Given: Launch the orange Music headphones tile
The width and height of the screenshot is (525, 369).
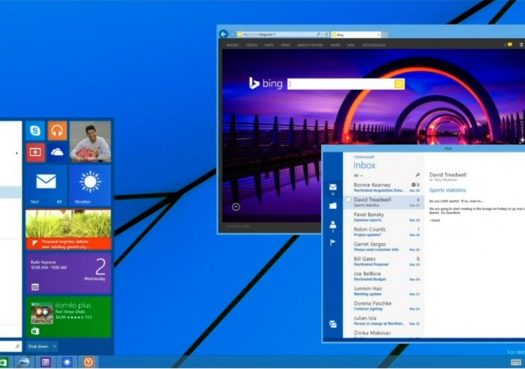Looking at the screenshot, I should [x=57, y=131].
